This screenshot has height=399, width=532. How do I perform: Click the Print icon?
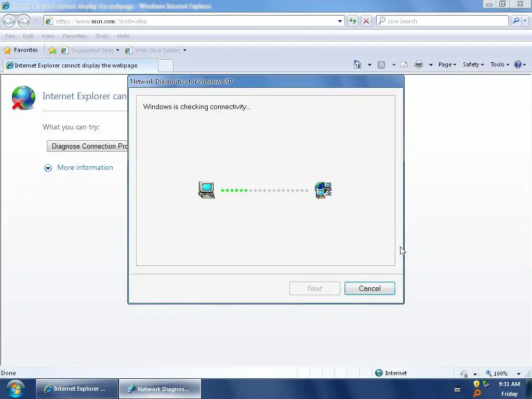tap(419, 64)
